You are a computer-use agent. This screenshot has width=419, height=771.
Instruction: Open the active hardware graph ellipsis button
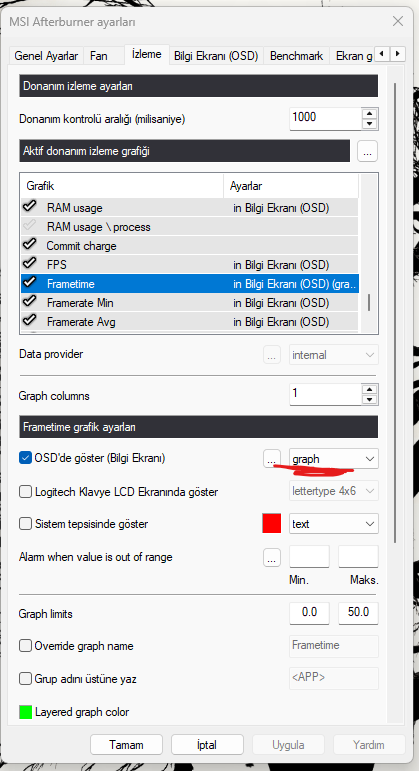point(367,151)
